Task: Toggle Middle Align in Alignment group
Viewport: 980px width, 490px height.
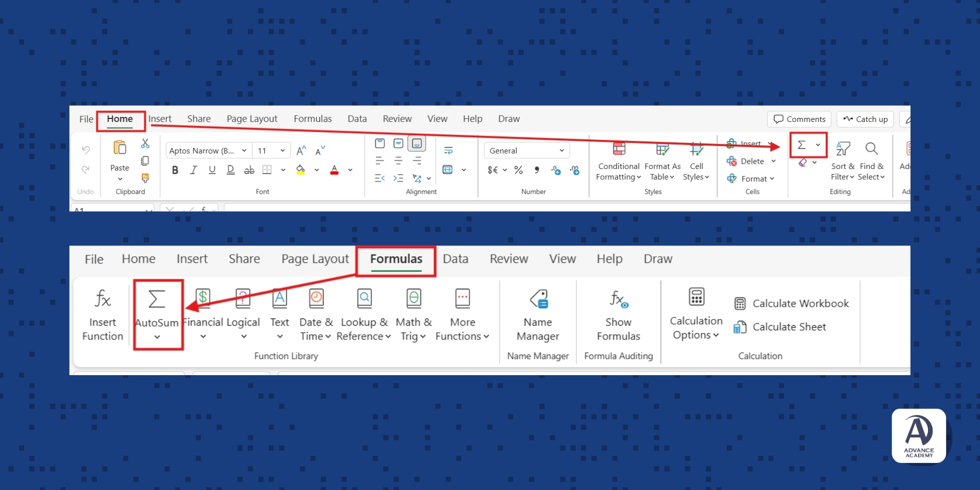Action: 399,143
